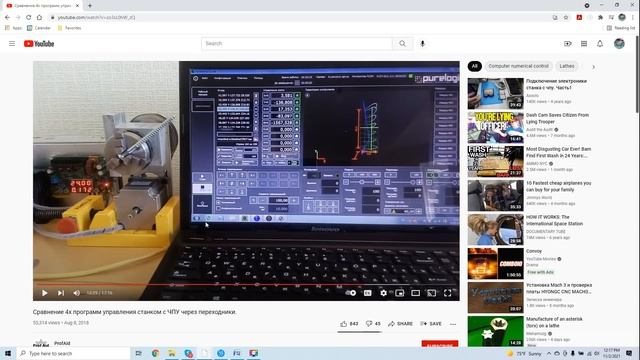Skip to next video in player

coord(61,293)
